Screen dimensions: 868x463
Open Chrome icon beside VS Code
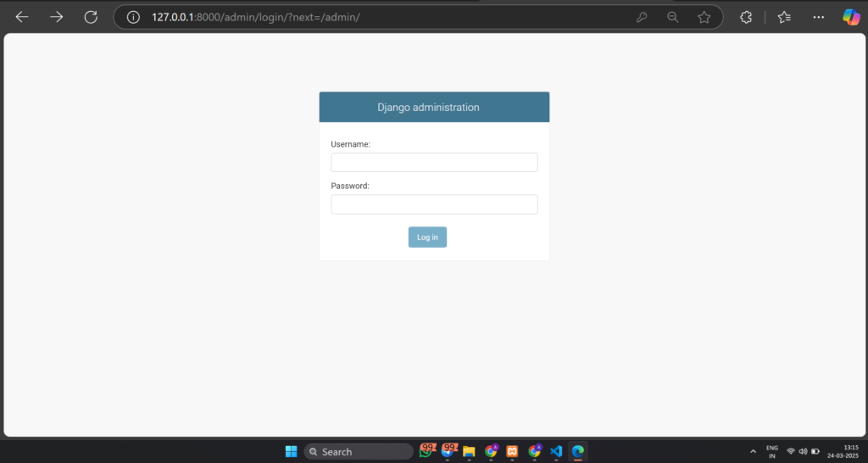[x=534, y=451]
